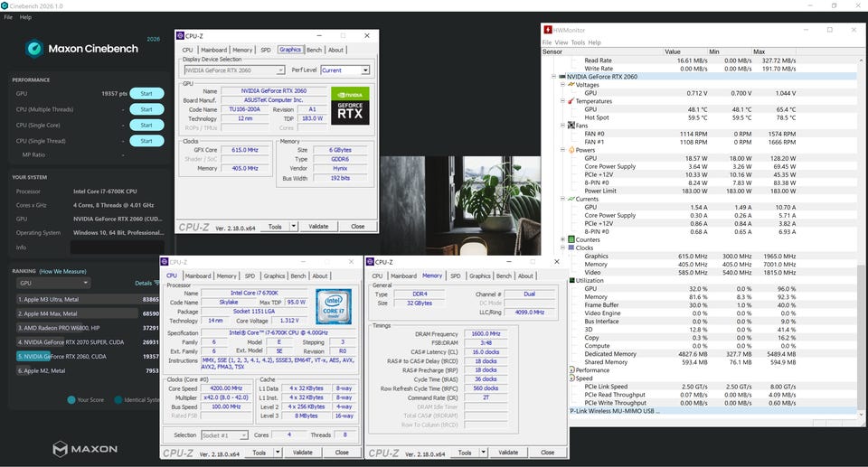Collapse the Powers node in HWMonitor
This screenshot has width=868, height=467.
[x=562, y=150]
